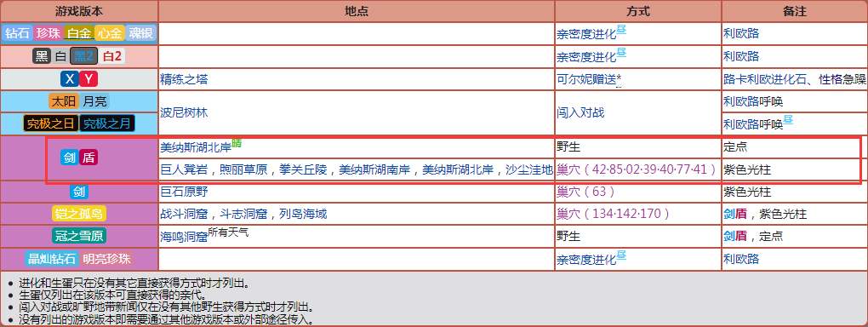Viewport: 868px width, 327px height.
Task: Click 亲密度进化 in the 钻石 珍珠 row
Action: point(586,34)
